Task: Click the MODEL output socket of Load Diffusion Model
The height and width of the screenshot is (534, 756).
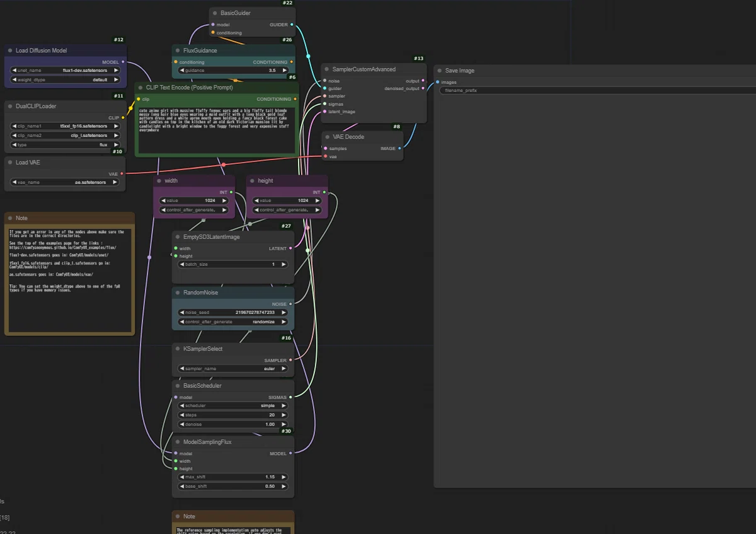Action: coord(123,62)
